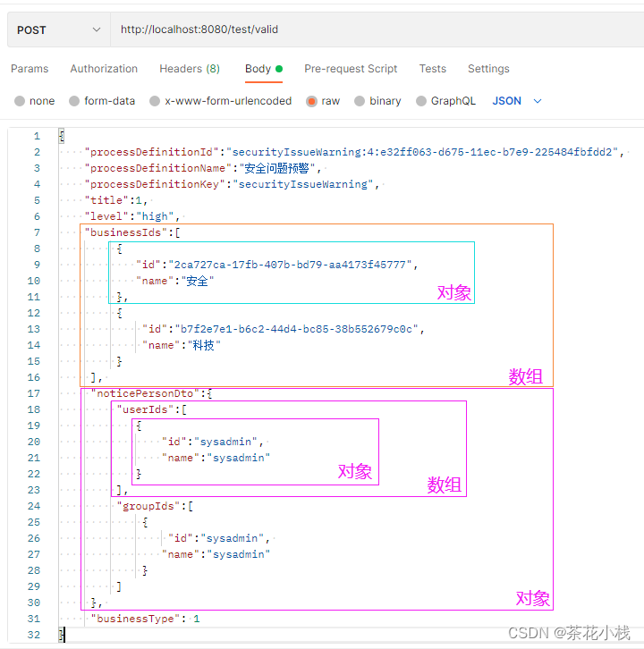Click the "processDefinitionKey" key text
Screen dimensions: 644x649
pos(155,185)
